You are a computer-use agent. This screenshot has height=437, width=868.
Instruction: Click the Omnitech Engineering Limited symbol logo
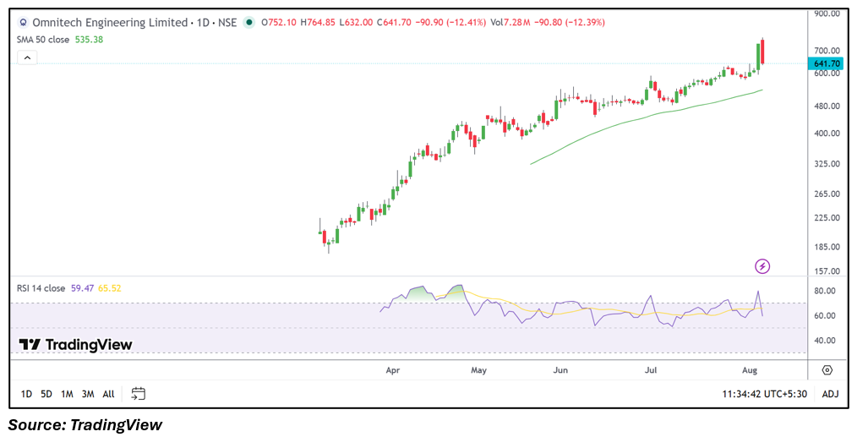[x=24, y=23]
